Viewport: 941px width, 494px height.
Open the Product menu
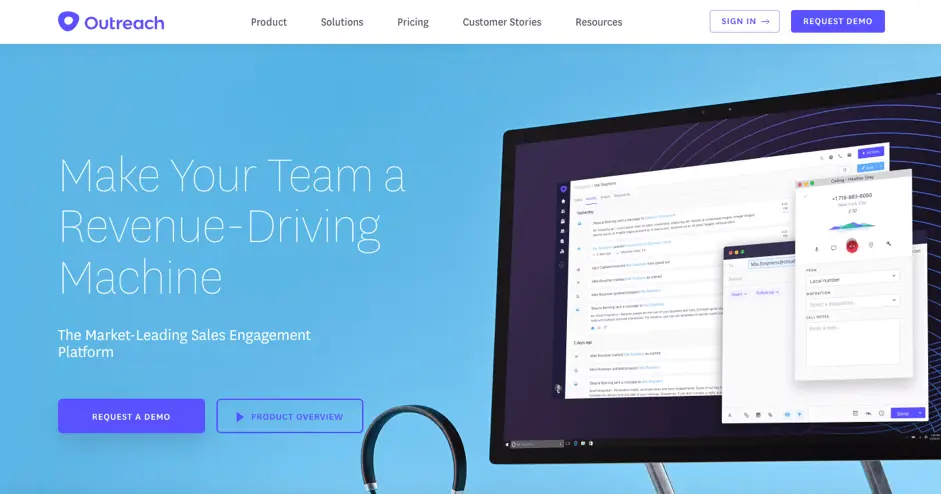tap(269, 22)
